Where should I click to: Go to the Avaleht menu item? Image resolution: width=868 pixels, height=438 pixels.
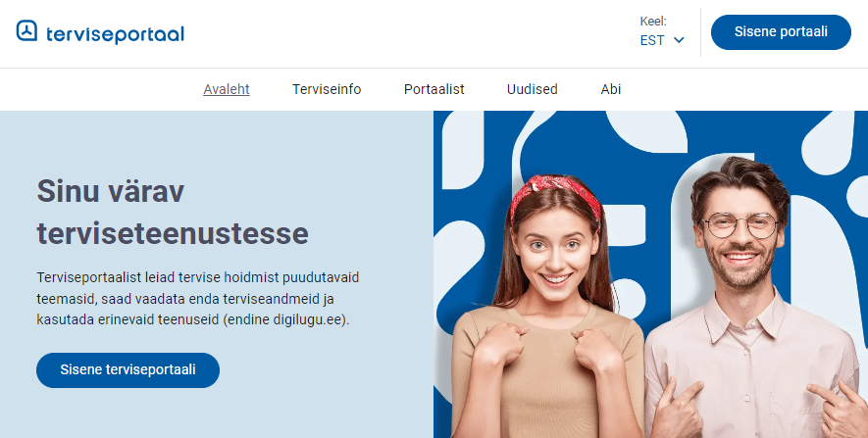[227, 89]
